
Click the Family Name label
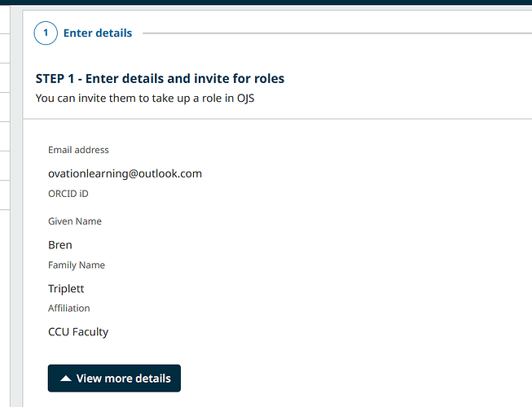point(77,265)
